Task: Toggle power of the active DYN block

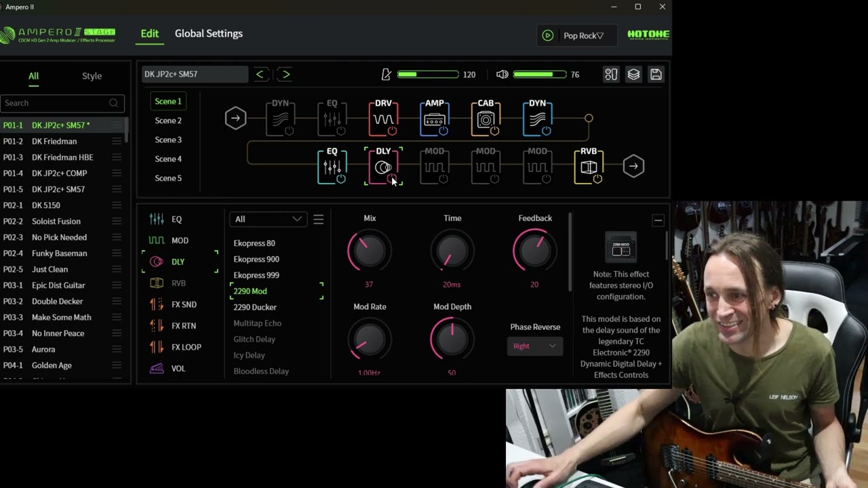Action: point(546,131)
